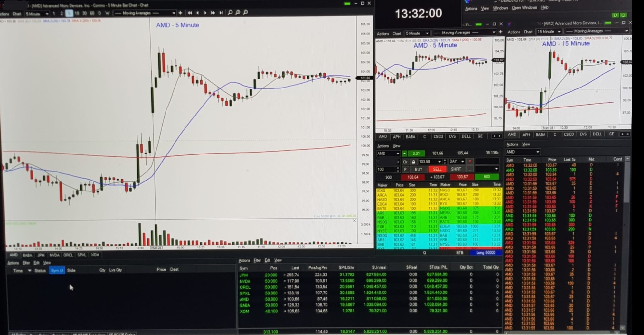Screen dimensions: 644x335
Task: Select the XOM row in positions table
Action: point(370,311)
